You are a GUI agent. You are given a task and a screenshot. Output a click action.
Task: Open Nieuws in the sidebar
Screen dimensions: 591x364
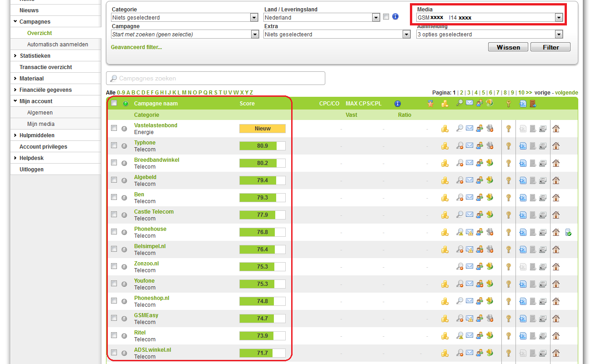point(29,10)
